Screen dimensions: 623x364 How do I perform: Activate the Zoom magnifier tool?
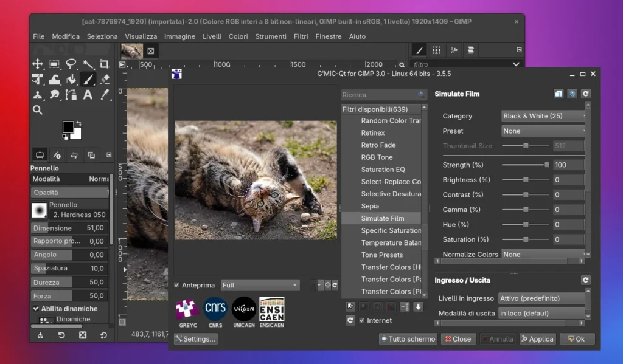pos(38,110)
